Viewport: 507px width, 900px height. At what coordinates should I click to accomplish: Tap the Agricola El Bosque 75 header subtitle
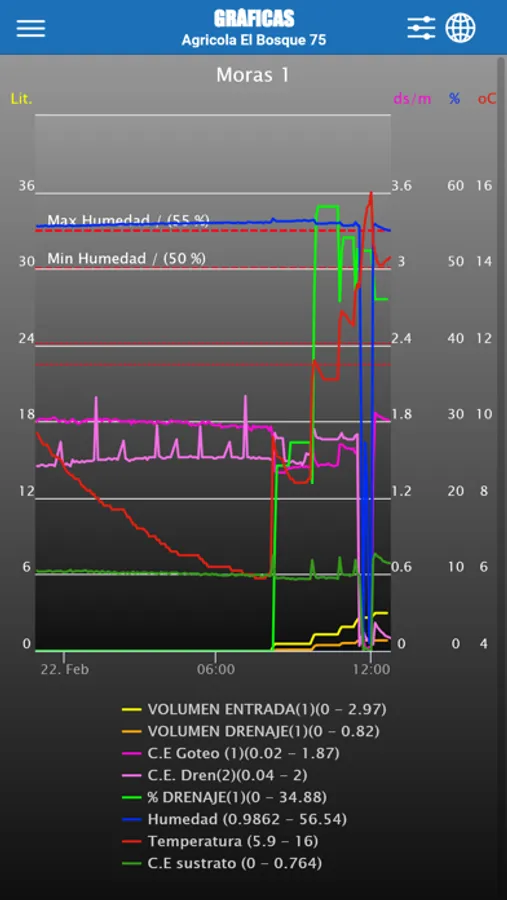tap(254, 40)
